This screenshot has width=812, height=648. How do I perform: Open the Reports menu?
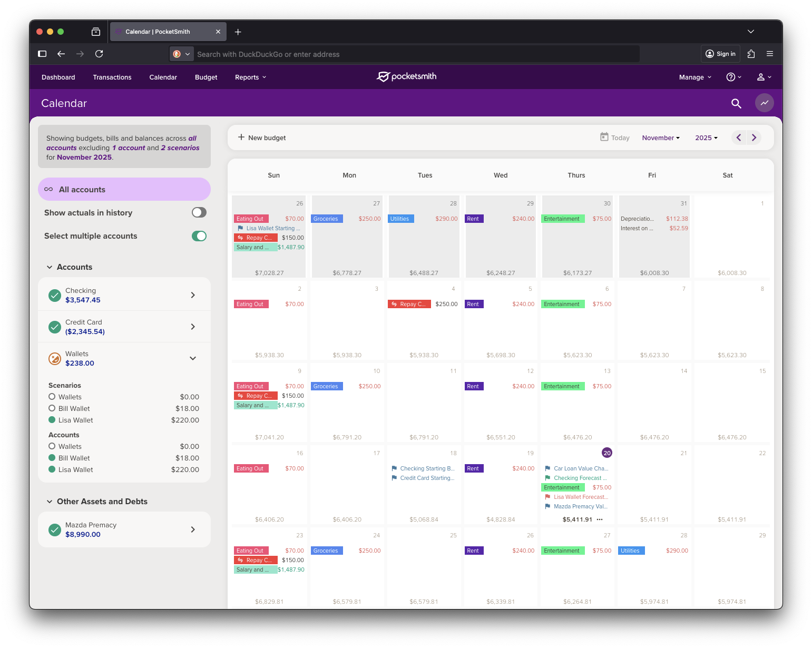[x=250, y=77]
